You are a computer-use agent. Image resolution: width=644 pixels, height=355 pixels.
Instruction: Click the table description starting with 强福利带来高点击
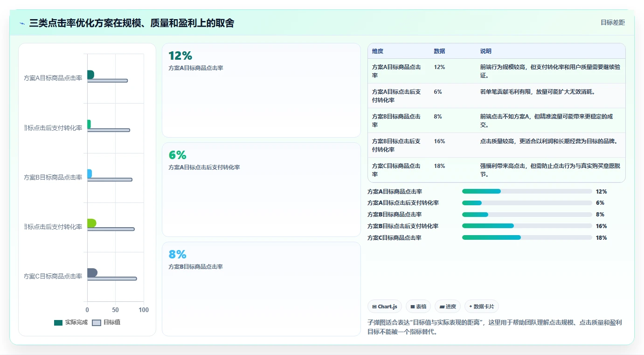550,170
